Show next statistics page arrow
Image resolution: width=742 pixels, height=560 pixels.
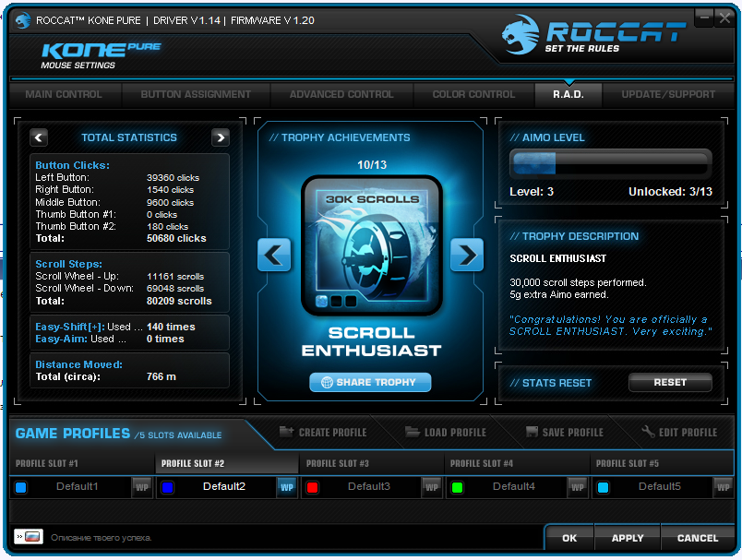coord(221,137)
